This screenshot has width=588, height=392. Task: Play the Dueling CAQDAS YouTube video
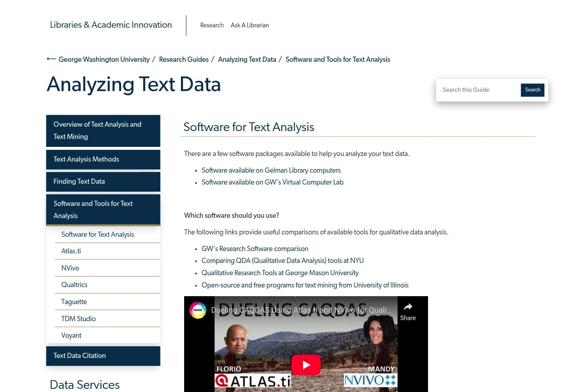coord(306,365)
